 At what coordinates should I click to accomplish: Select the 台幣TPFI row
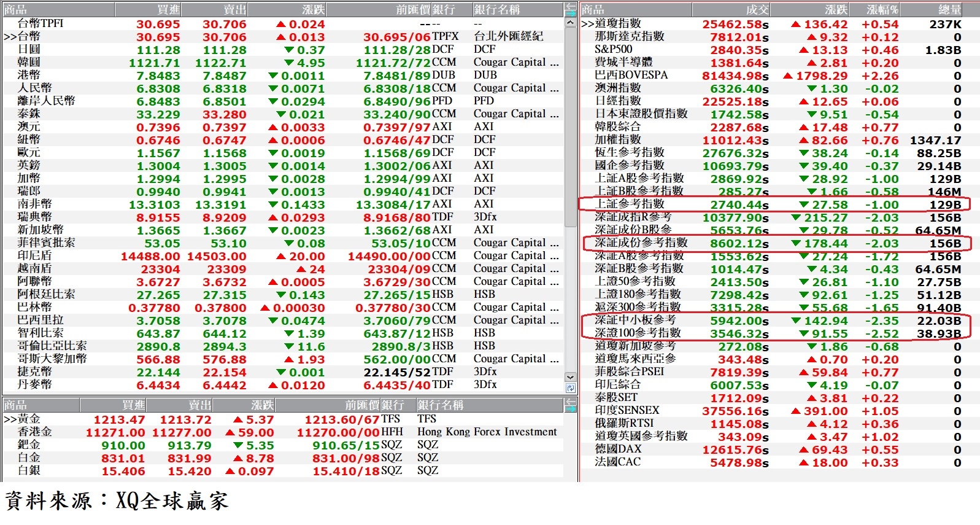282,23
